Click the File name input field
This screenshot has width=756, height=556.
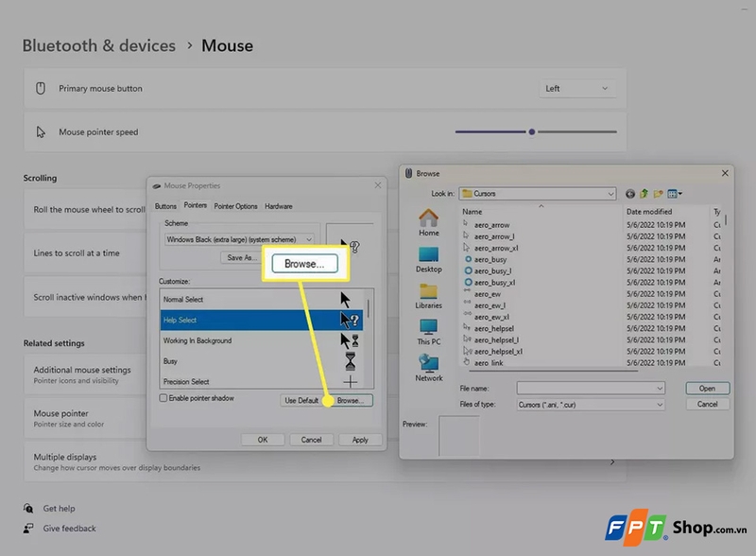(x=591, y=389)
